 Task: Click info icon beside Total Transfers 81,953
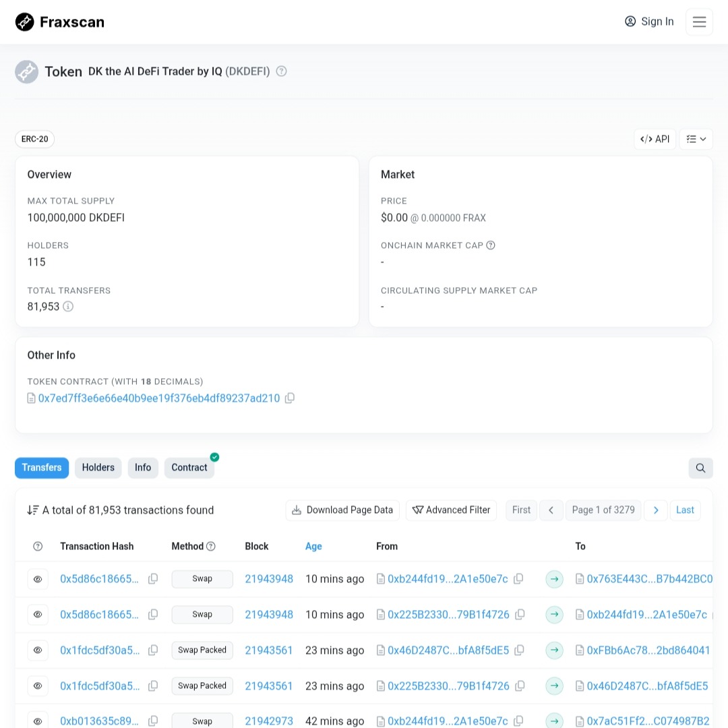[68, 307]
